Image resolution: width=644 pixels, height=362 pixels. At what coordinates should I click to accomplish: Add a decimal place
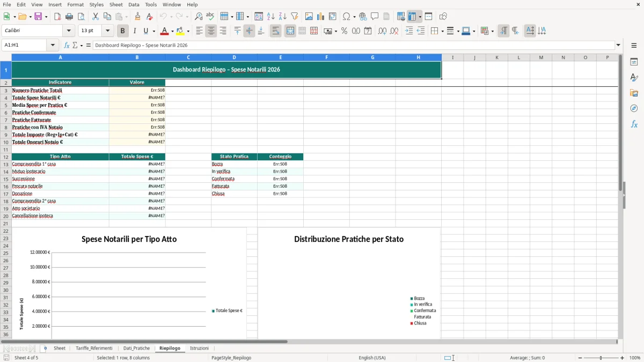pyautogui.click(x=382, y=31)
